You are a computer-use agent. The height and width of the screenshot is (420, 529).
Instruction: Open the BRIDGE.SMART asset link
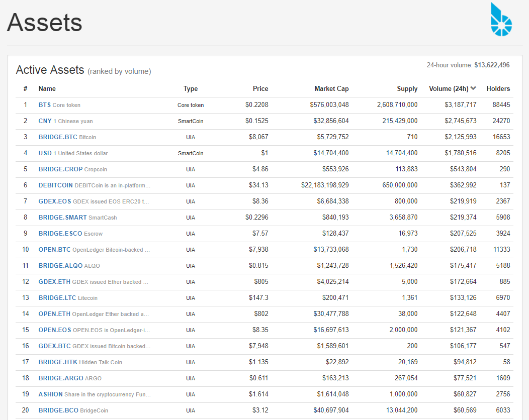click(62, 218)
